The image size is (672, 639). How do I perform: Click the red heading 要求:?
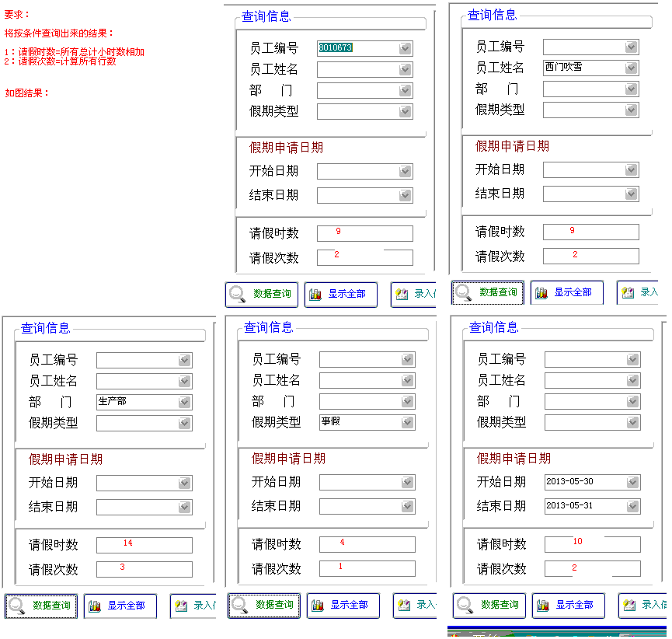click(x=17, y=15)
